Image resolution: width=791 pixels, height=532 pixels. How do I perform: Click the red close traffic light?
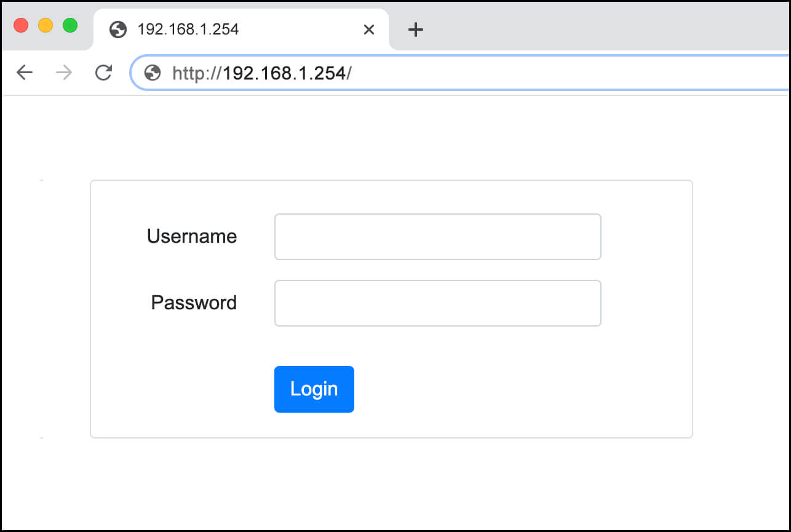pyautogui.click(x=21, y=25)
